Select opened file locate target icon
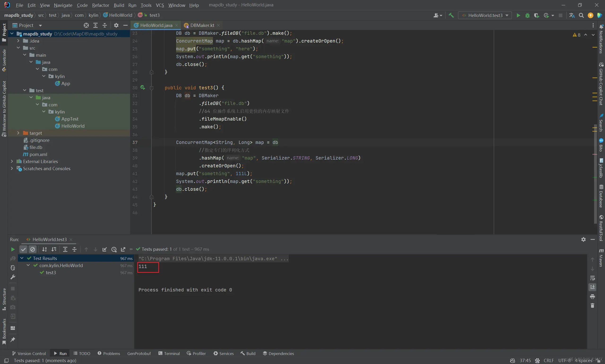 pos(86,25)
